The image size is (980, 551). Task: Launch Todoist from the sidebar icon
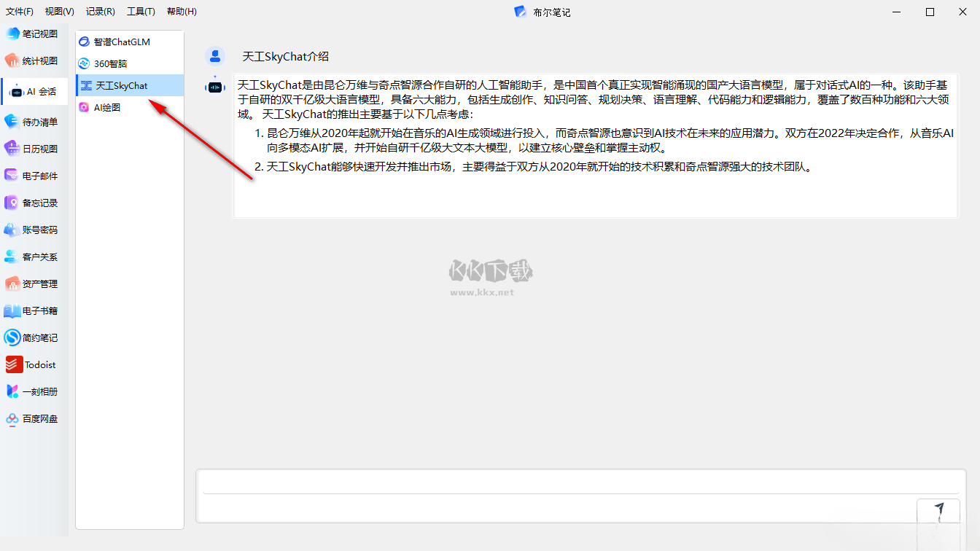(x=14, y=364)
